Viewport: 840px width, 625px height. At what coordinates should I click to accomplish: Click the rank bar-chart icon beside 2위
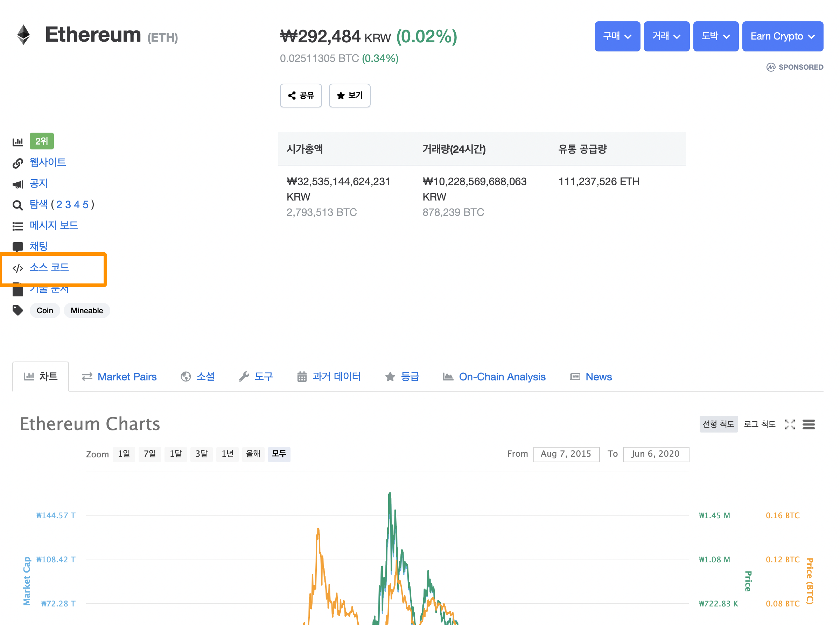[x=18, y=142]
